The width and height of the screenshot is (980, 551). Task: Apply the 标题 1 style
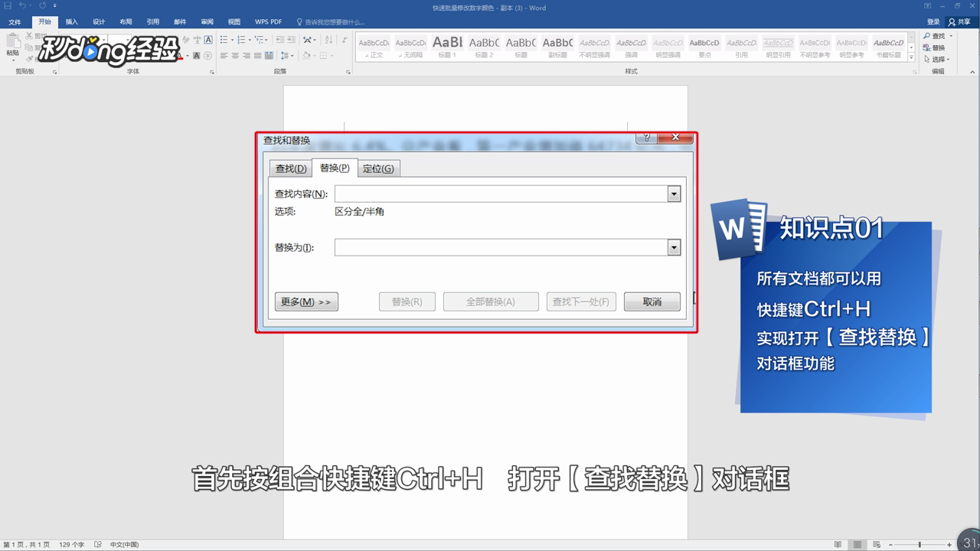coord(447,47)
